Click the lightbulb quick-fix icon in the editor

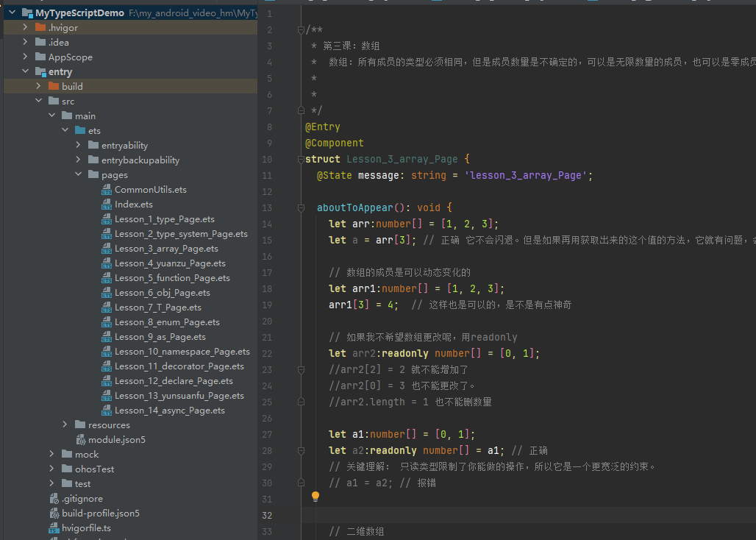tap(315, 497)
